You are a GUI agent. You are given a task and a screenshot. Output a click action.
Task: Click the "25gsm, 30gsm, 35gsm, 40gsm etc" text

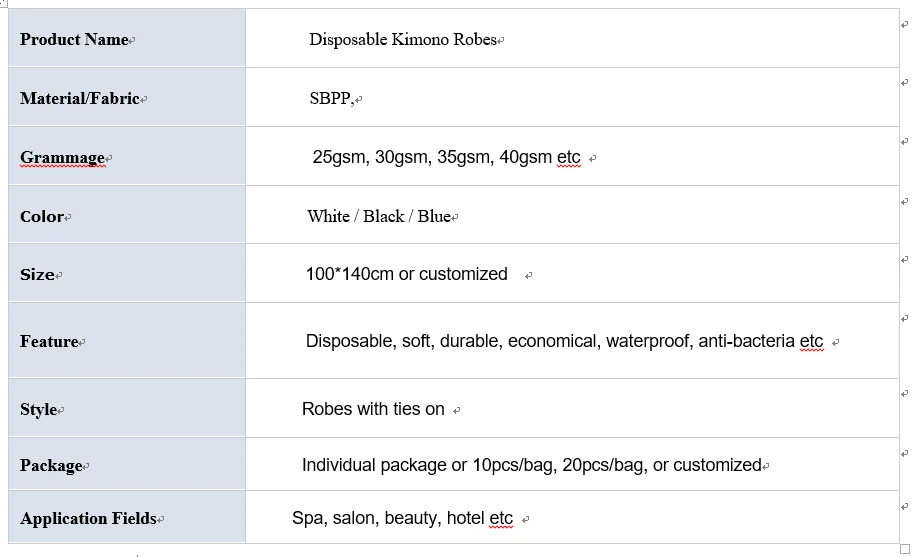point(445,158)
